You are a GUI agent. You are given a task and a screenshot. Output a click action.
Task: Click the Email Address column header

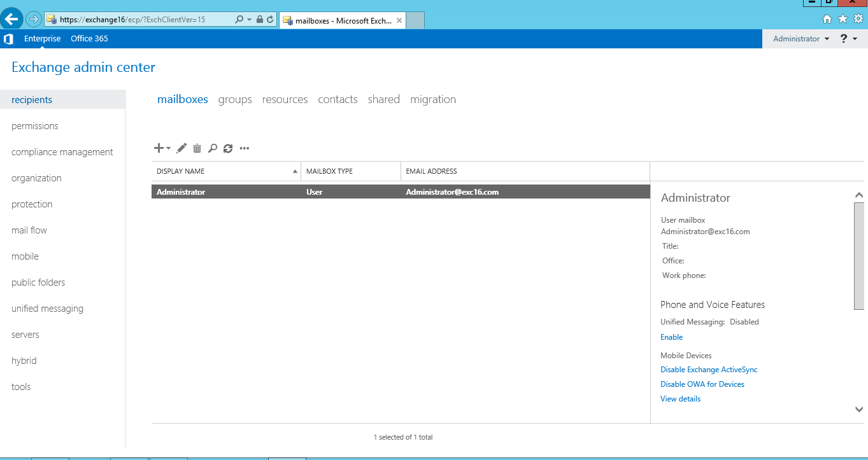[x=525, y=171]
